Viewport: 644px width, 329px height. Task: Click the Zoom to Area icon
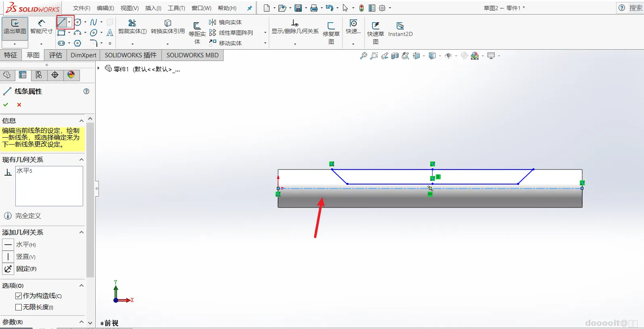tap(374, 56)
